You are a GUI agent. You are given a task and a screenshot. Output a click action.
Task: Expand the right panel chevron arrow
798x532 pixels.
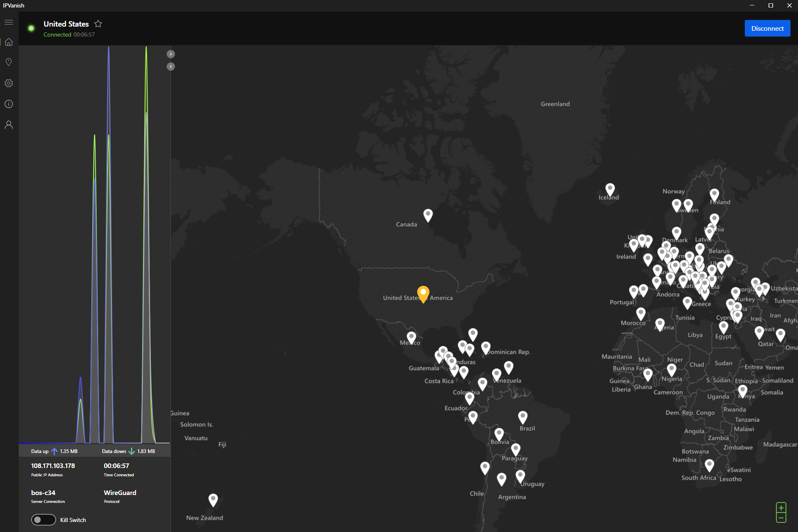click(170, 54)
